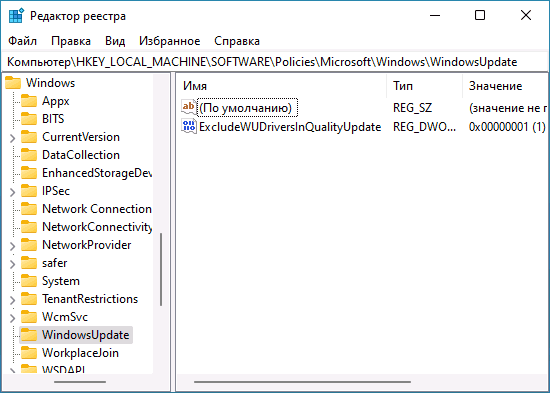The image size is (550, 393).
Task: Maximize the Registry Editor window
Action: (x=480, y=15)
